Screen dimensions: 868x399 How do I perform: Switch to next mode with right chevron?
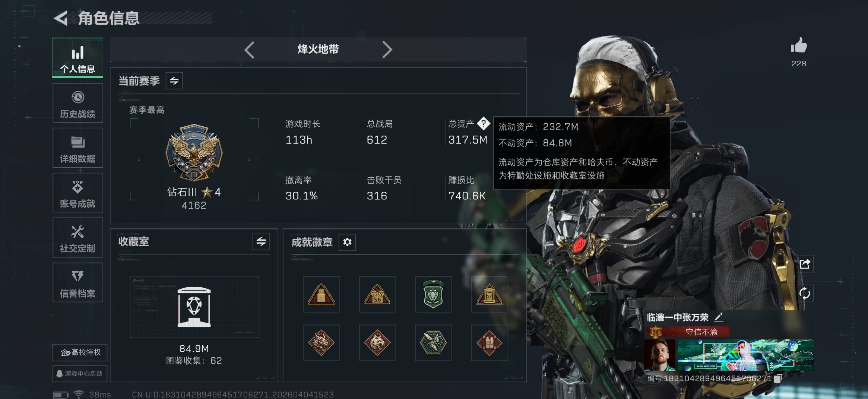[387, 50]
